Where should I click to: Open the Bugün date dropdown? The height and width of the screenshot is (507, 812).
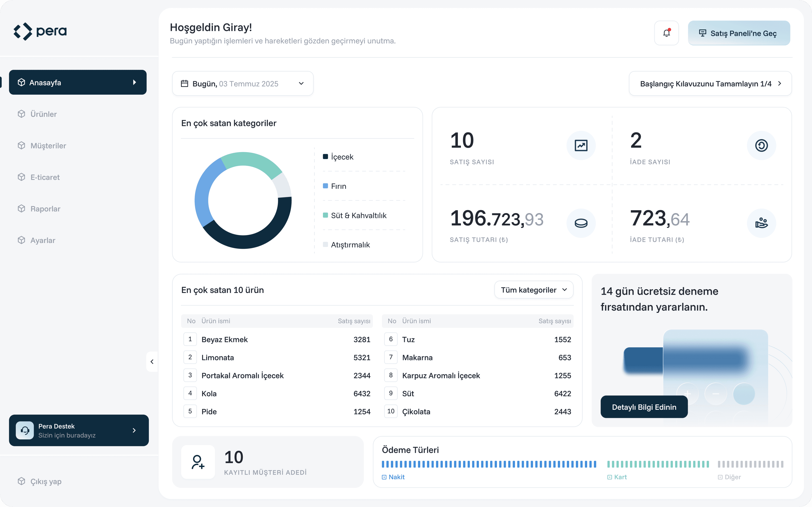coord(243,84)
